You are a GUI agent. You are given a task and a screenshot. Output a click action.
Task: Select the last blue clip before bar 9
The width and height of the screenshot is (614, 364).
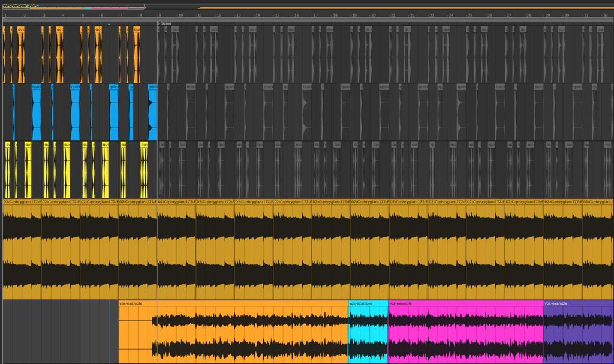[153, 112]
